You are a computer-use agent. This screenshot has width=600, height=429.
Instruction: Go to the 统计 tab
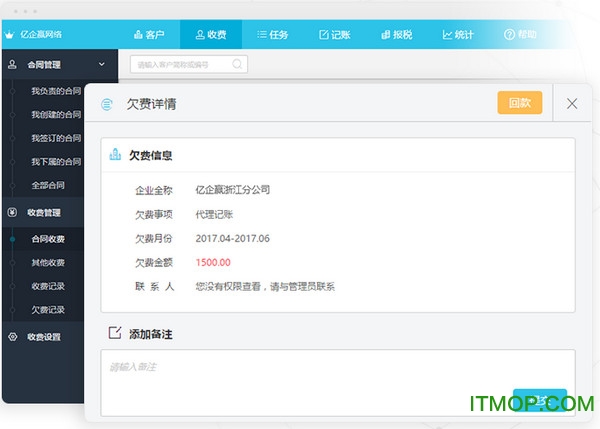tap(457, 34)
